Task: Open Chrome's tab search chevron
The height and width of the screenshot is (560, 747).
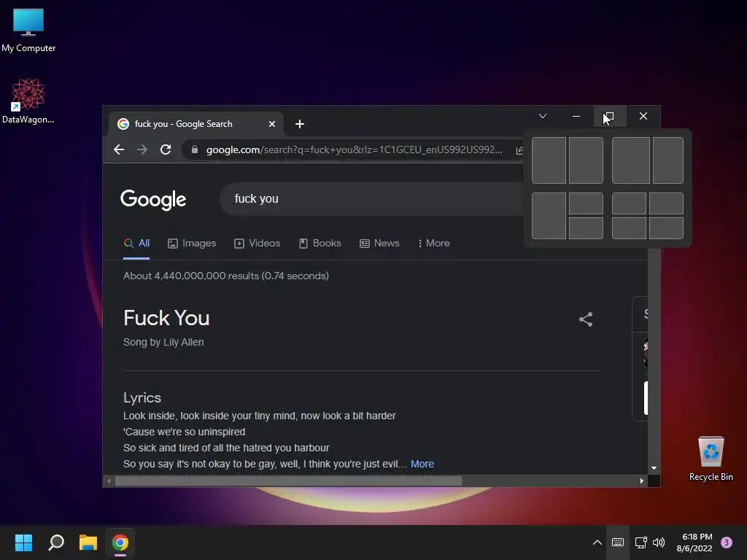Action: 543,116
